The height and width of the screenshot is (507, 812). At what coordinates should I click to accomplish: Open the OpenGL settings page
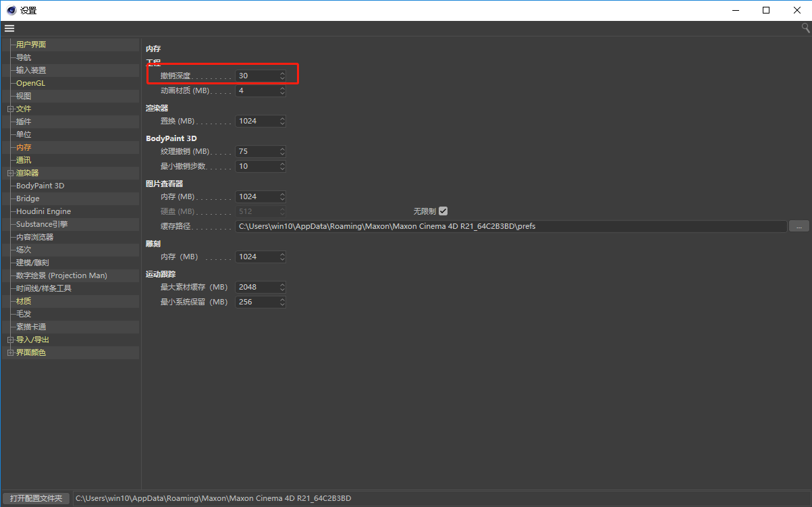31,83
